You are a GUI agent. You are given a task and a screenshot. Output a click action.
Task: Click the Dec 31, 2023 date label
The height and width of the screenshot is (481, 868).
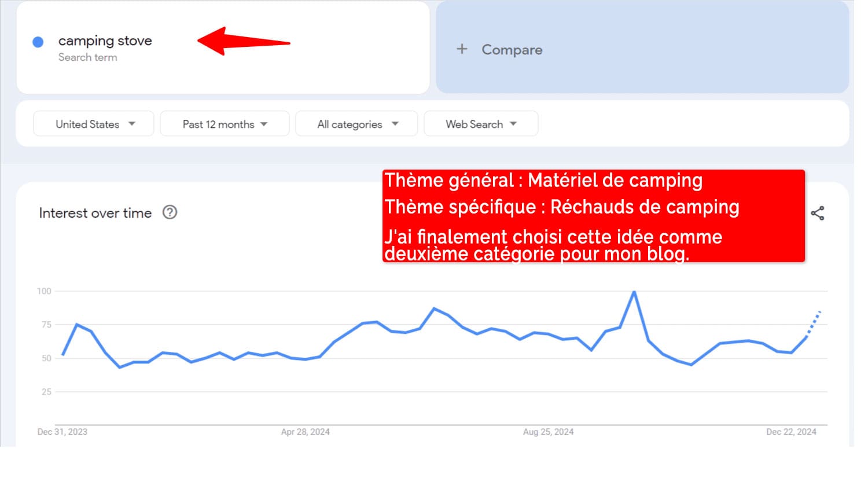coord(62,432)
